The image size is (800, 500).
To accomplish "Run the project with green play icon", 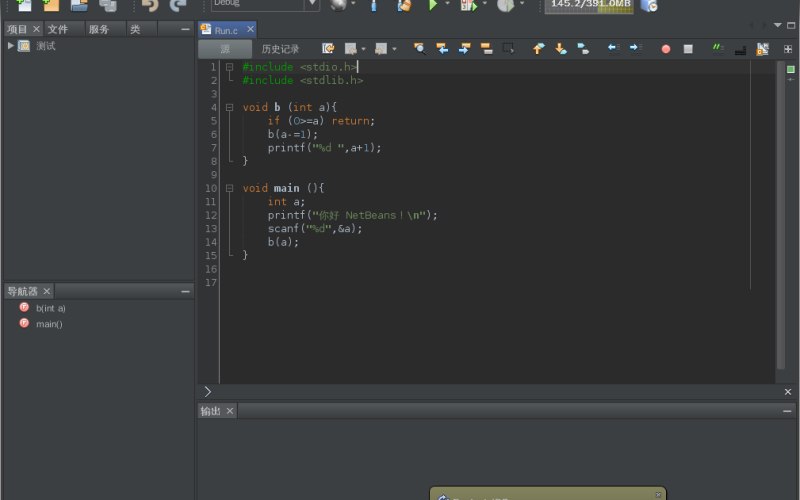I will point(433,5).
